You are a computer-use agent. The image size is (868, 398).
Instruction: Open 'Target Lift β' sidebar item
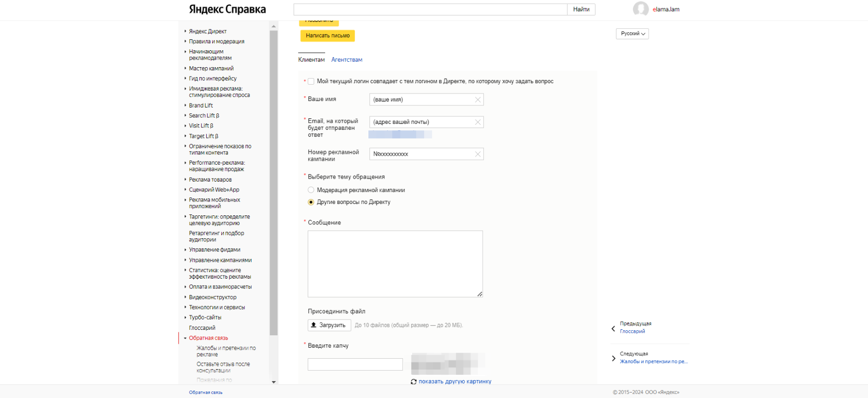pos(203,136)
